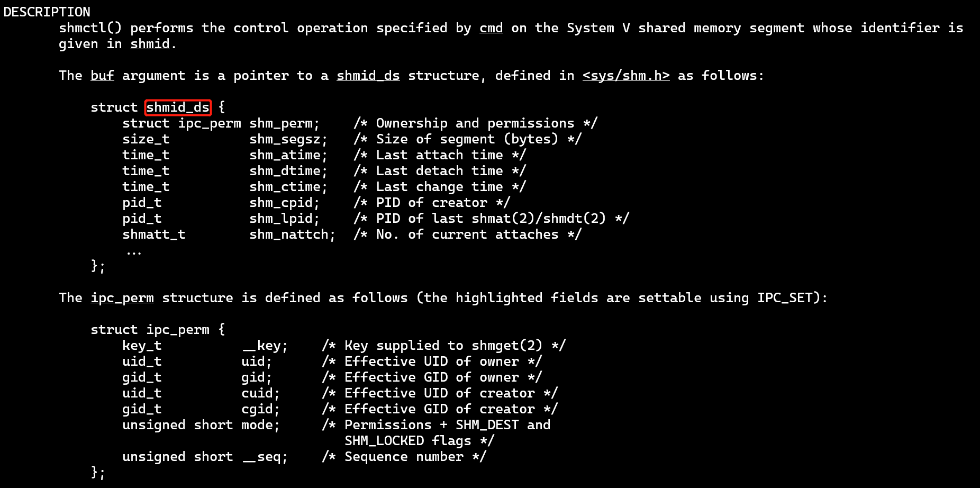Click the <sys/shm.h> header reference
The width and height of the screenshot is (980, 488).
pyautogui.click(x=626, y=76)
